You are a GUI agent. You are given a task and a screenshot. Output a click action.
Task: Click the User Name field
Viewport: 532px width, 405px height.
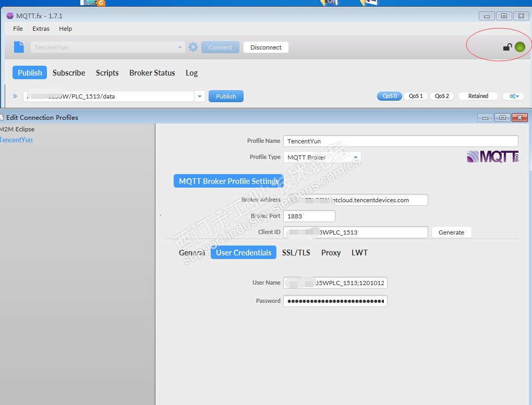pos(335,283)
